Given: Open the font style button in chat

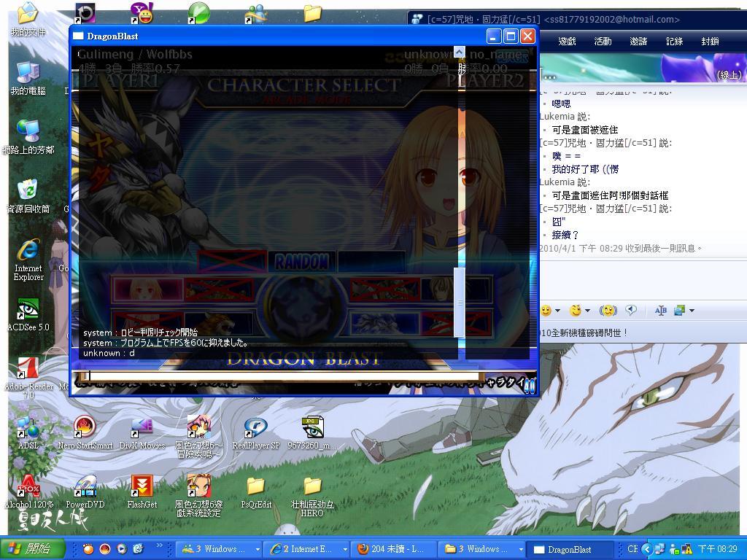Looking at the screenshot, I should (x=661, y=311).
